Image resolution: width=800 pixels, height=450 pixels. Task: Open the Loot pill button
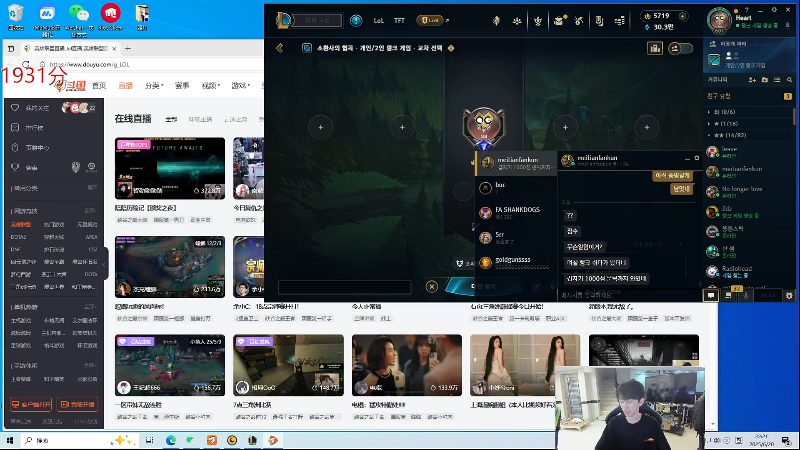pos(430,20)
